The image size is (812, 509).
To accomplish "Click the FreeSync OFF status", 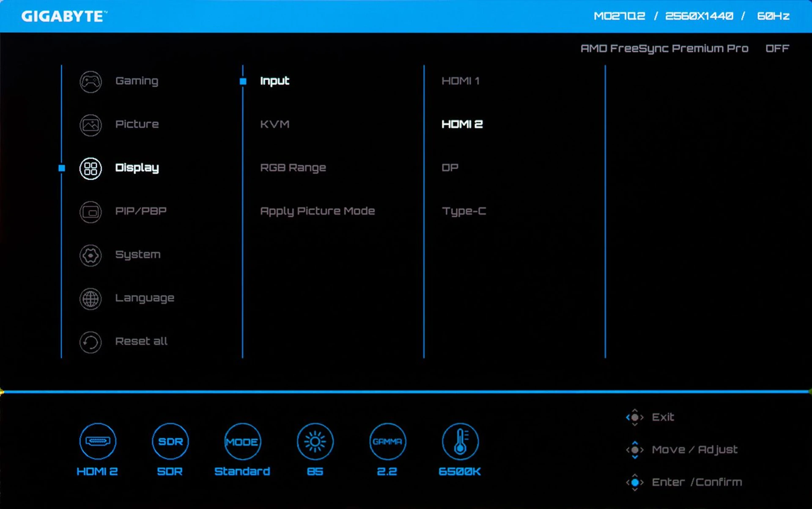I will (x=777, y=48).
